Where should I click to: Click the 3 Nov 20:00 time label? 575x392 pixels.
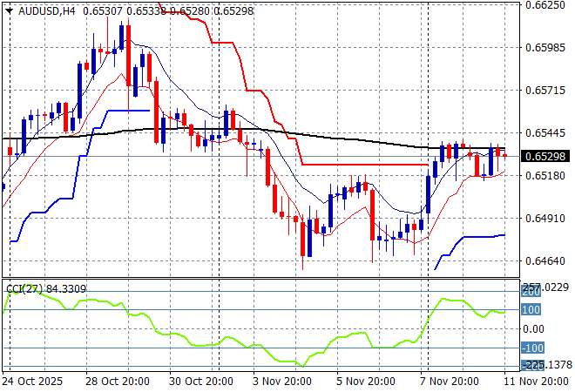(x=282, y=382)
